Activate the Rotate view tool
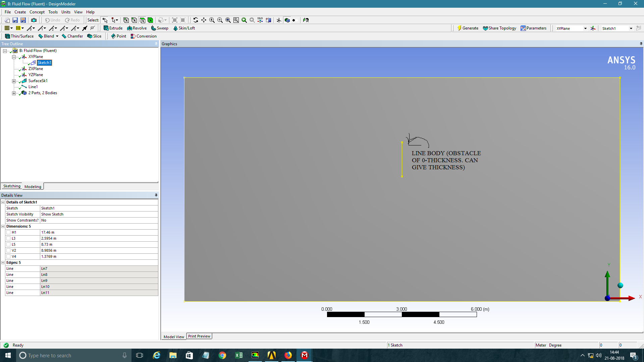 [196, 20]
